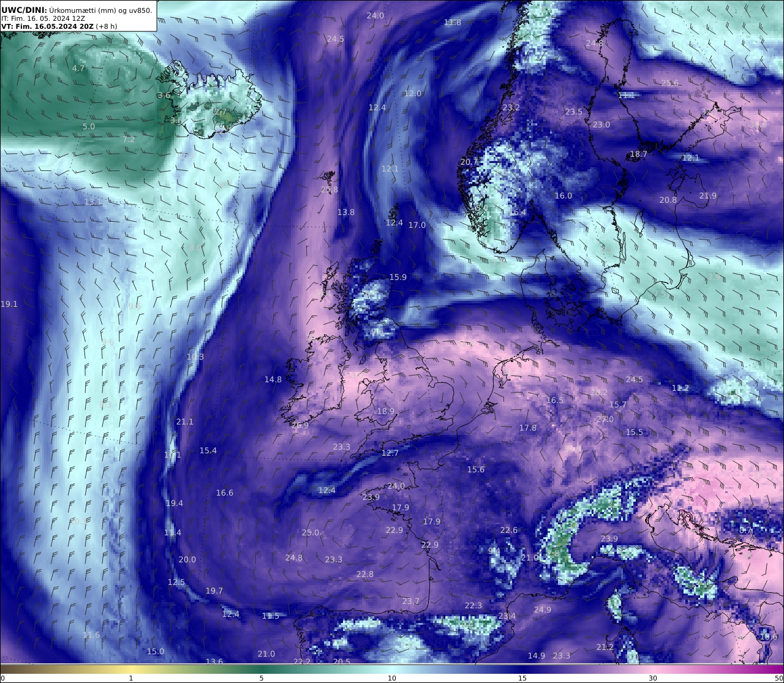
Task: Click the 21.2 value near Sardinia
Action: [605, 647]
